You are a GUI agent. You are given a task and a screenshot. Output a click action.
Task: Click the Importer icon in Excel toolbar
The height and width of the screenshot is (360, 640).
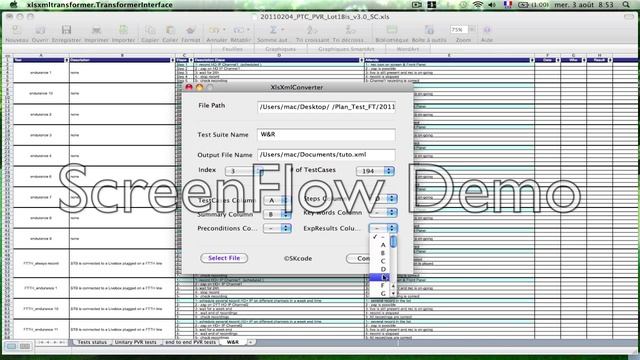click(123, 30)
